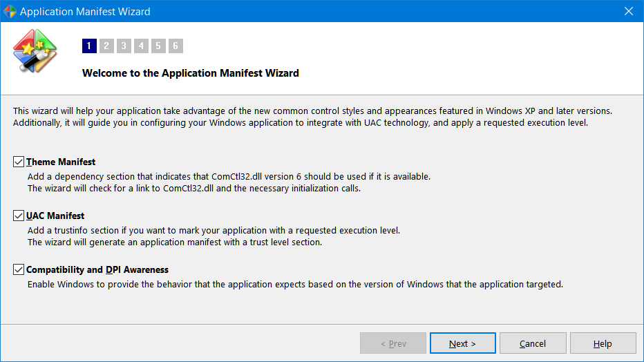Screen dimensions: 644x362
Task: Click the 'Add a dependency section' description line
Action: coord(229,176)
